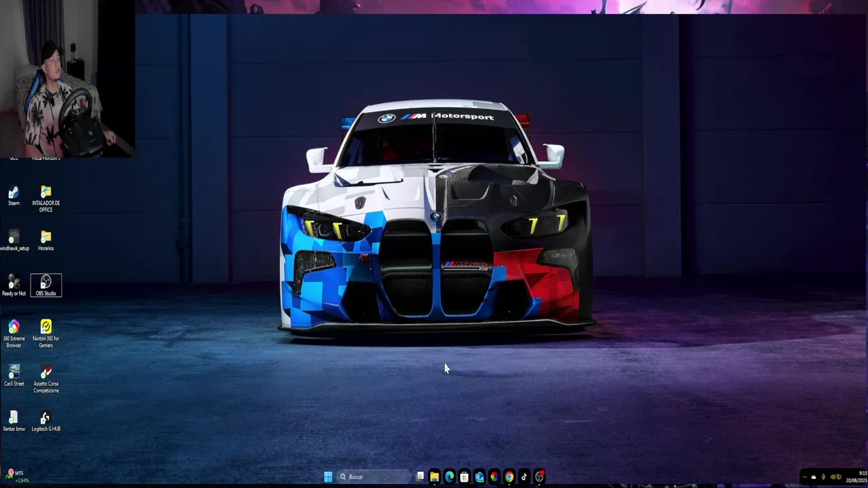Open Outlook from the taskbar
The height and width of the screenshot is (488, 868).
[x=479, y=476]
